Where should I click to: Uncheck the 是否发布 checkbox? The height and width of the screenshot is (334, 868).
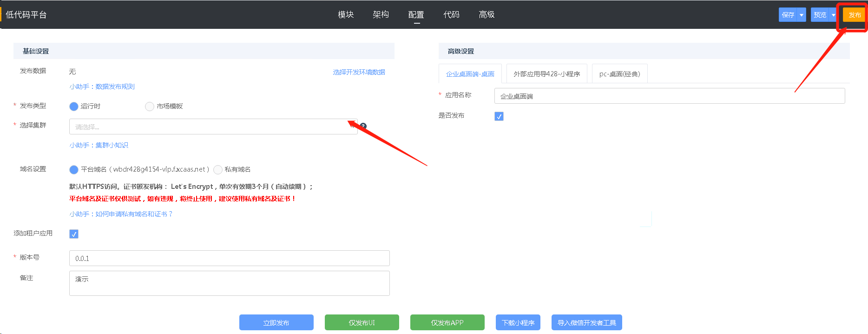[x=499, y=116]
